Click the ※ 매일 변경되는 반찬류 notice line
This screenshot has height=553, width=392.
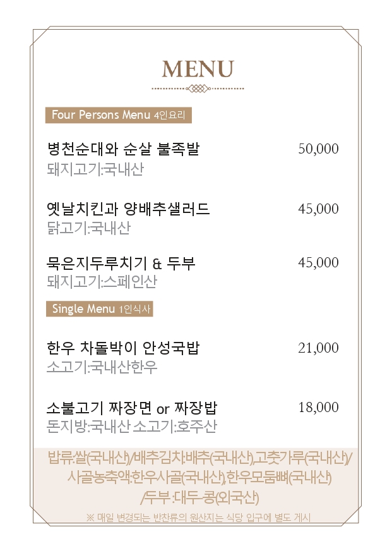pos(198,518)
